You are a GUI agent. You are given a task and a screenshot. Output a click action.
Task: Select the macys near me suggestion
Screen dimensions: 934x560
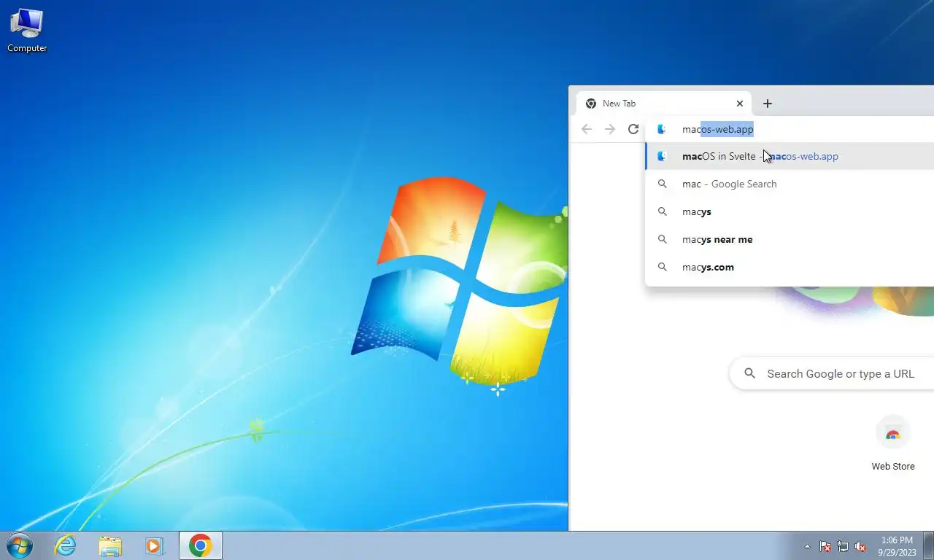[x=790, y=239]
